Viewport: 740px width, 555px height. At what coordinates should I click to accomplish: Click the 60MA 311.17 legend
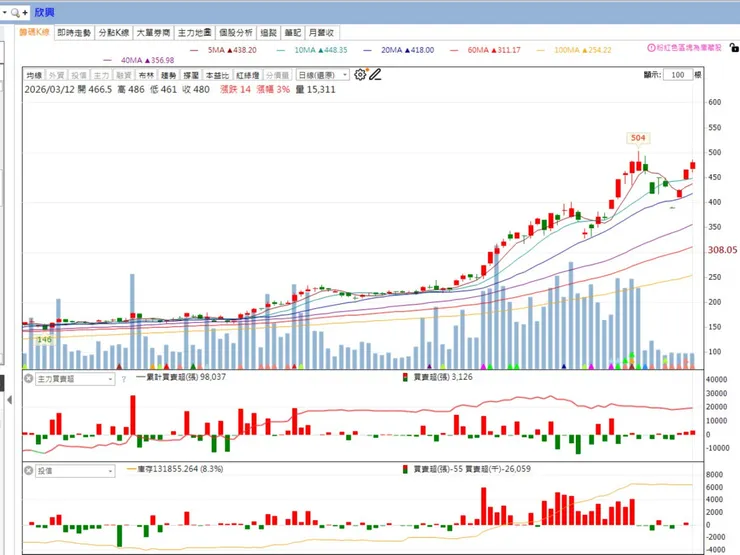(x=486, y=50)
